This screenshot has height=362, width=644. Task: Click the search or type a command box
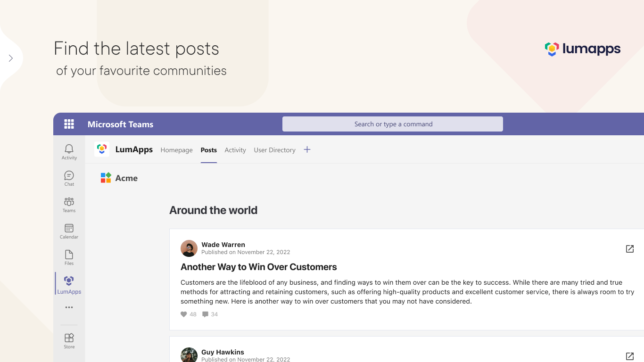click(392, 124)
